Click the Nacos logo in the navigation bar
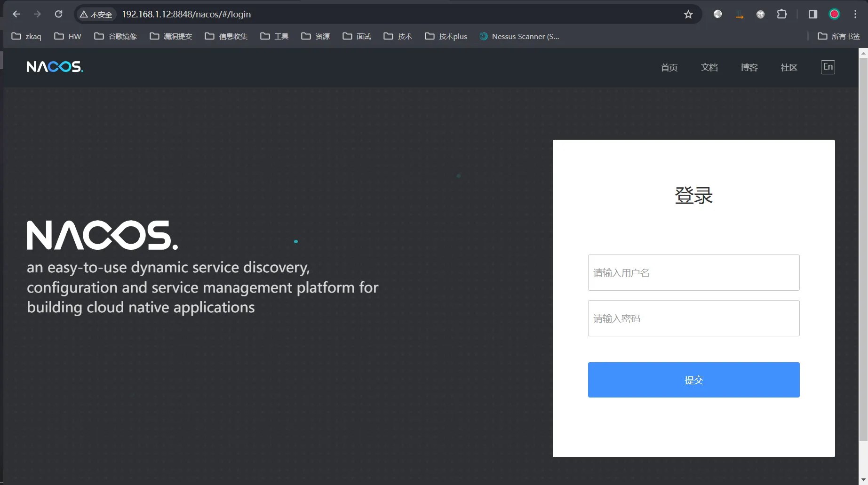 click(x=55, y=66)
